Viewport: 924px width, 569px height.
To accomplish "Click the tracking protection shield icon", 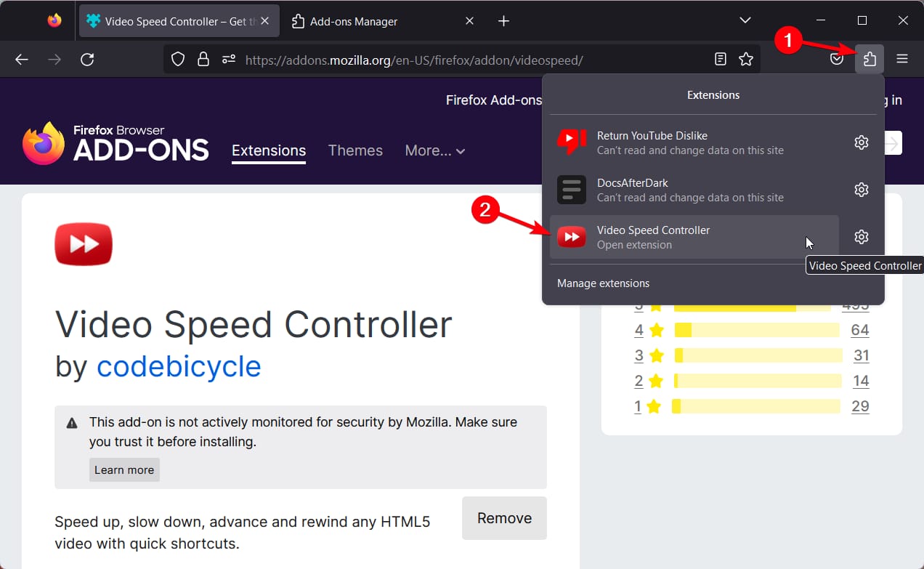I will 179,60.
